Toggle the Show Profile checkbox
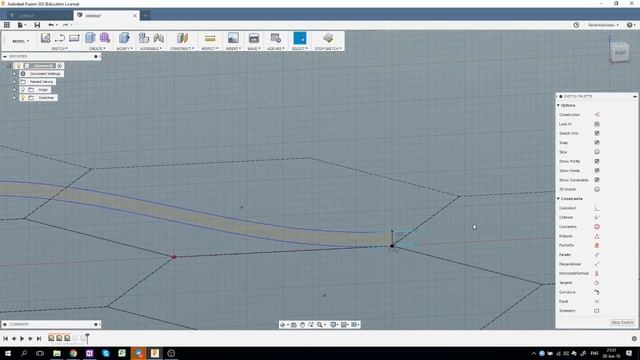The width and height of the screenshot is (640, 360). 597,161
